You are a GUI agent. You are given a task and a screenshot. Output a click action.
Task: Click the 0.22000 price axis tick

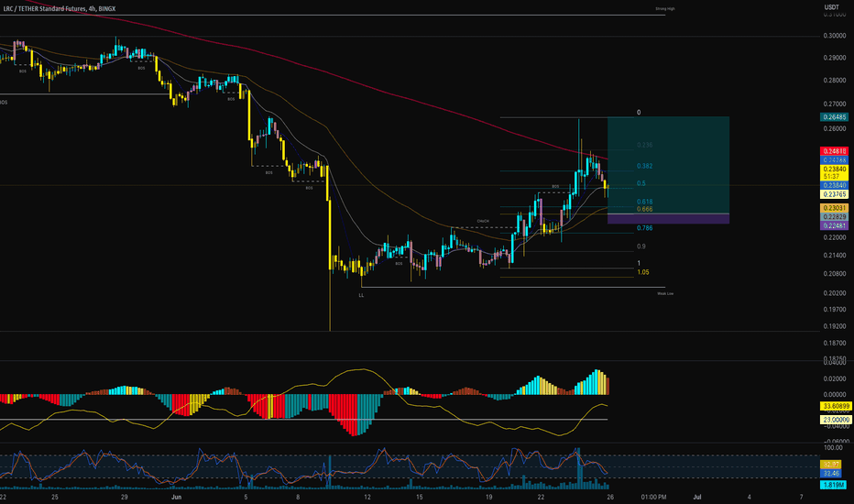point(835,237)
